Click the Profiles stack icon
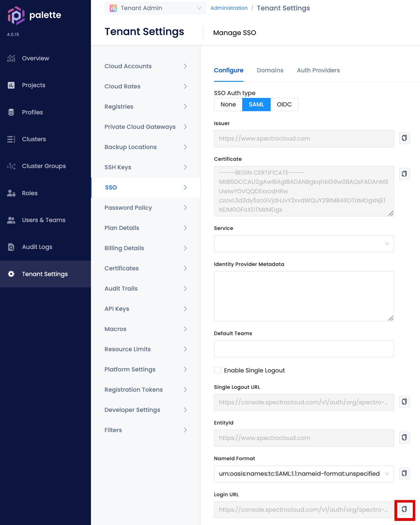Screen dimensions: 420x525 tap(11, 112)
